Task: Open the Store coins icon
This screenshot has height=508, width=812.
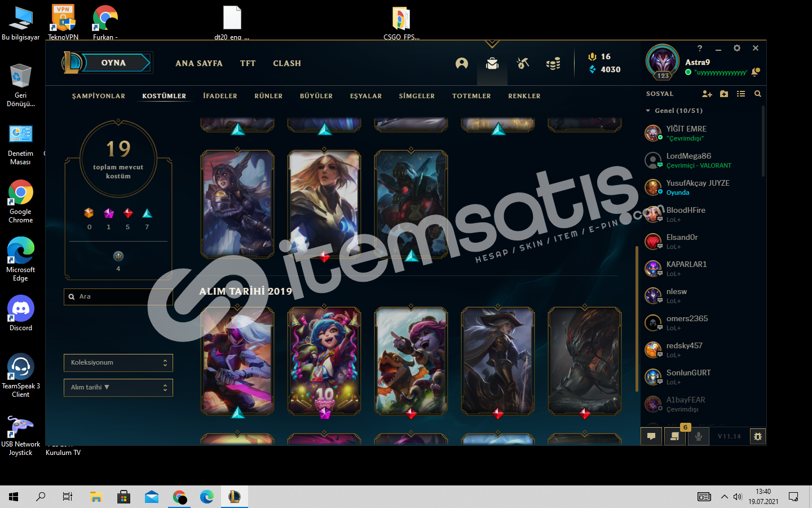Action: (x=553, y=63)
